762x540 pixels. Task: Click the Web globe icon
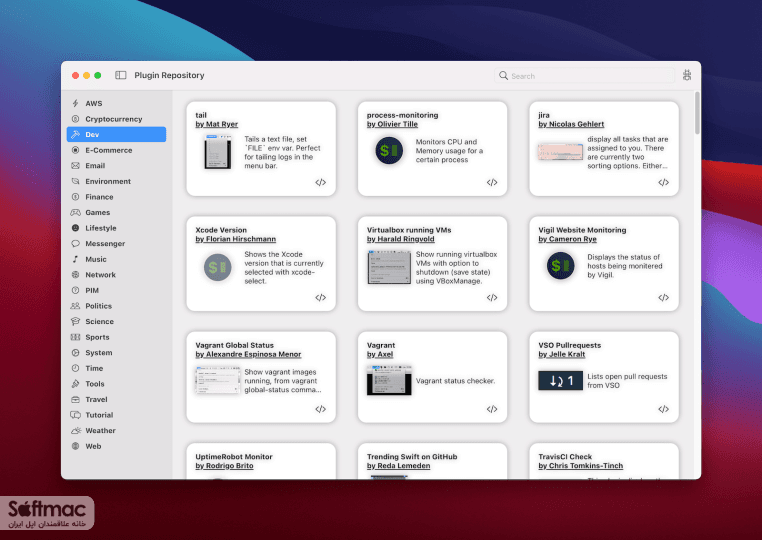[x=75, y=446]
